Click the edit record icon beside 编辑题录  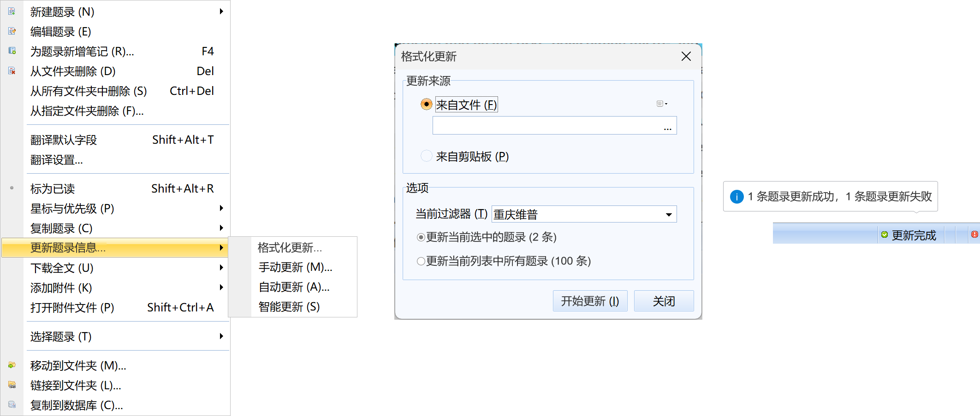click(12, 31)
